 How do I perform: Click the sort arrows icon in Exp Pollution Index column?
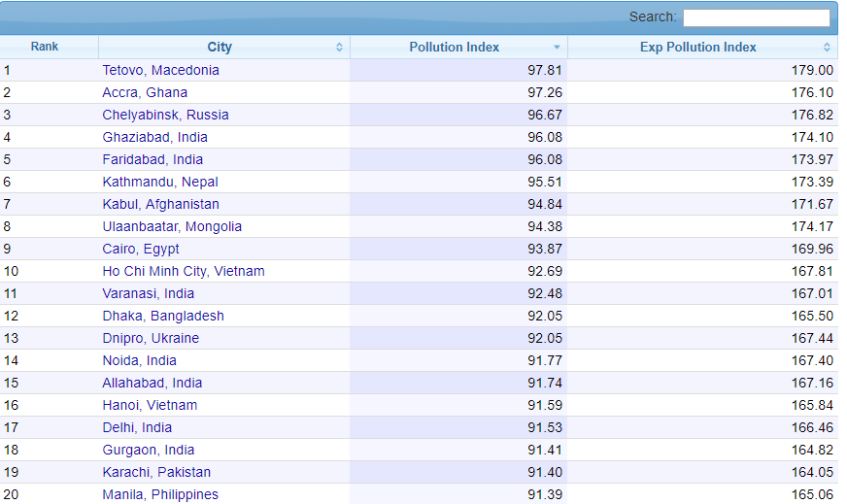pos(827,48)
